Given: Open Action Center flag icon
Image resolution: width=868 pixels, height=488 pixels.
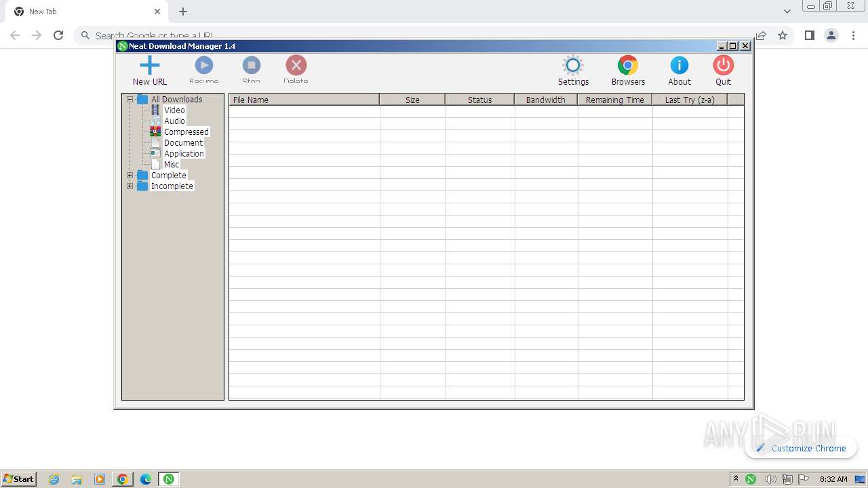Looking at the screenshot, I should click(x=803, y=479).
